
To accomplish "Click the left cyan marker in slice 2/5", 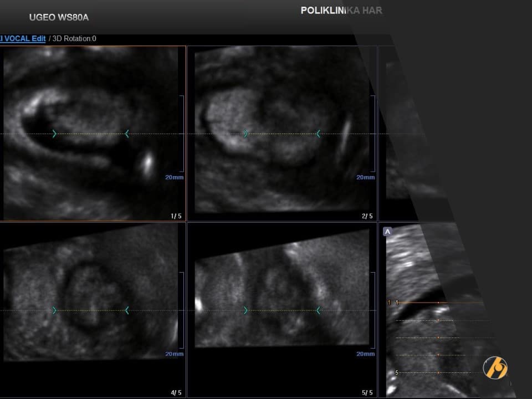I will [245, 134].
